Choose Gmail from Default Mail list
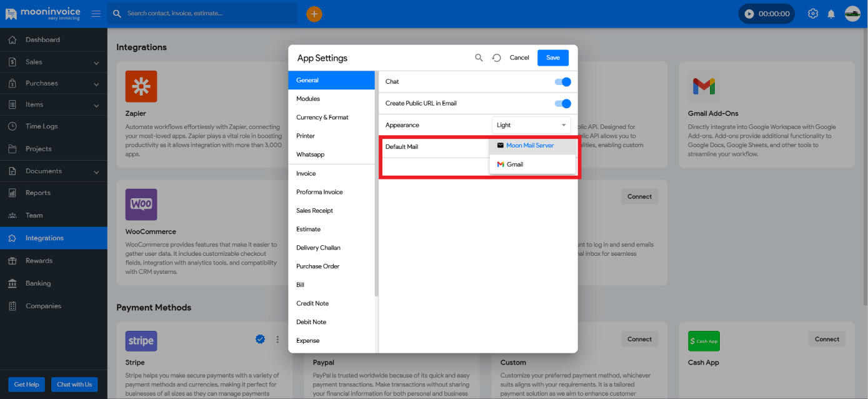The height and width of the screenshot is (399, 868). (x=515, y=164)
